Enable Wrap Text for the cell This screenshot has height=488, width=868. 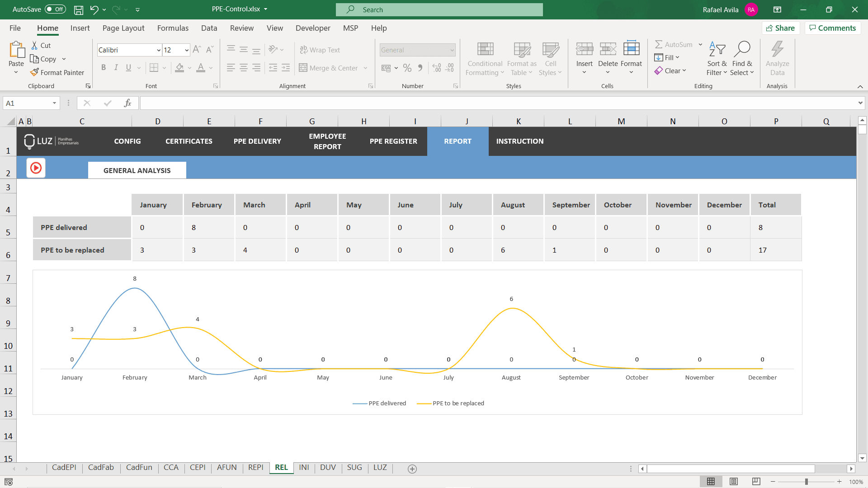(x=320, y=50)
